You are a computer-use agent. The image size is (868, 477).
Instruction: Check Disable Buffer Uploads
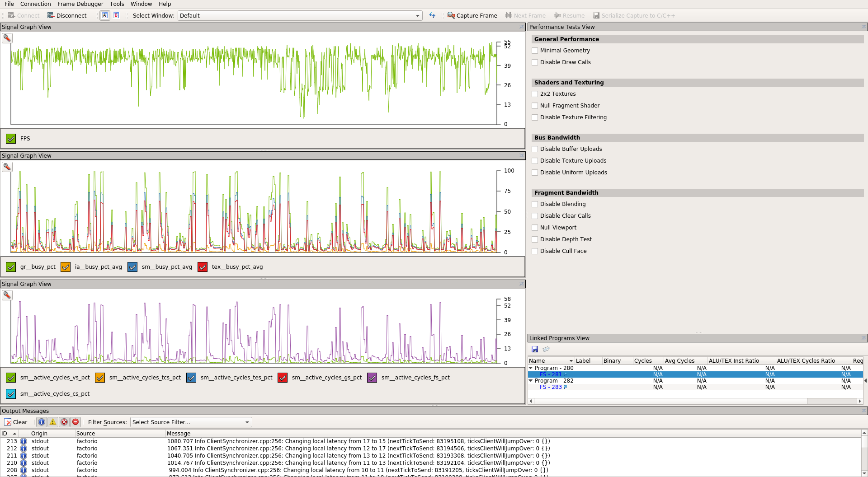click(x=535, y=149)
